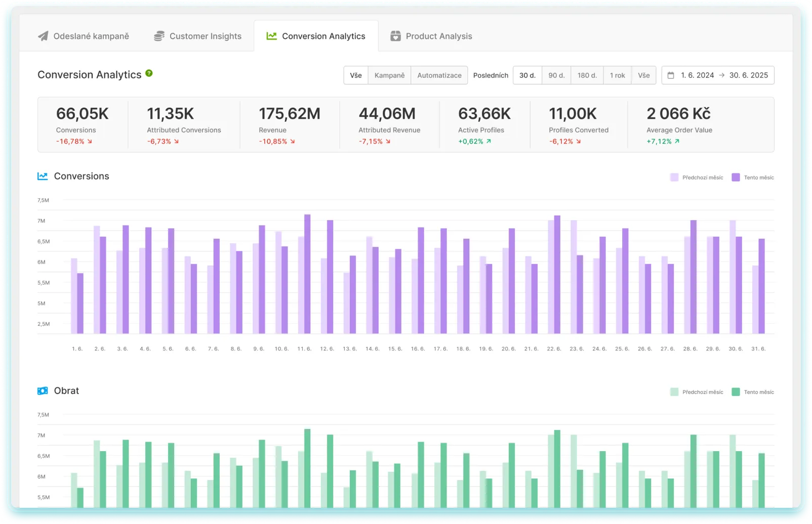The width and height of the screenshot is (812, 524).
Task: Select the leftmost Vše filter segment
Action: click(356, 75)
